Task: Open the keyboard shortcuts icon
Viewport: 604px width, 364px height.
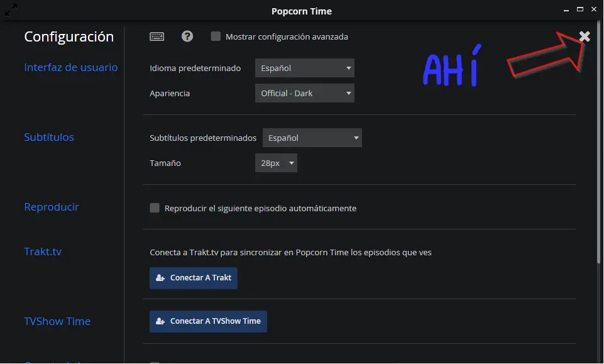Action: click(156, 36)
